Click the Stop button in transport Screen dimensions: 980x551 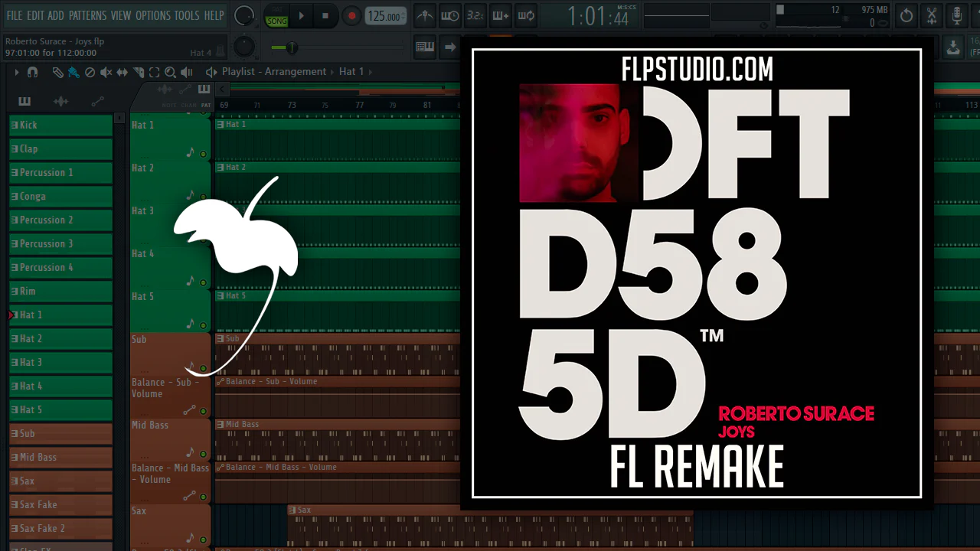pos(325,16)
